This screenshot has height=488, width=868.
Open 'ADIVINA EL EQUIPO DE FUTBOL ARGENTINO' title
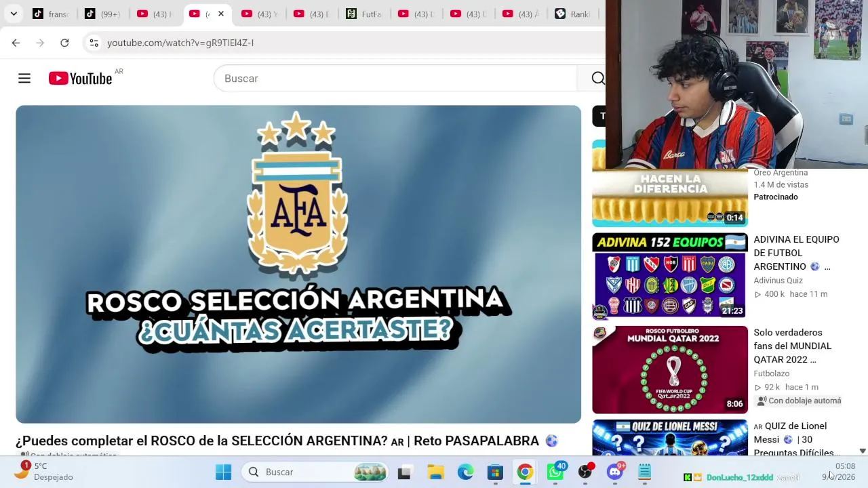797,253
